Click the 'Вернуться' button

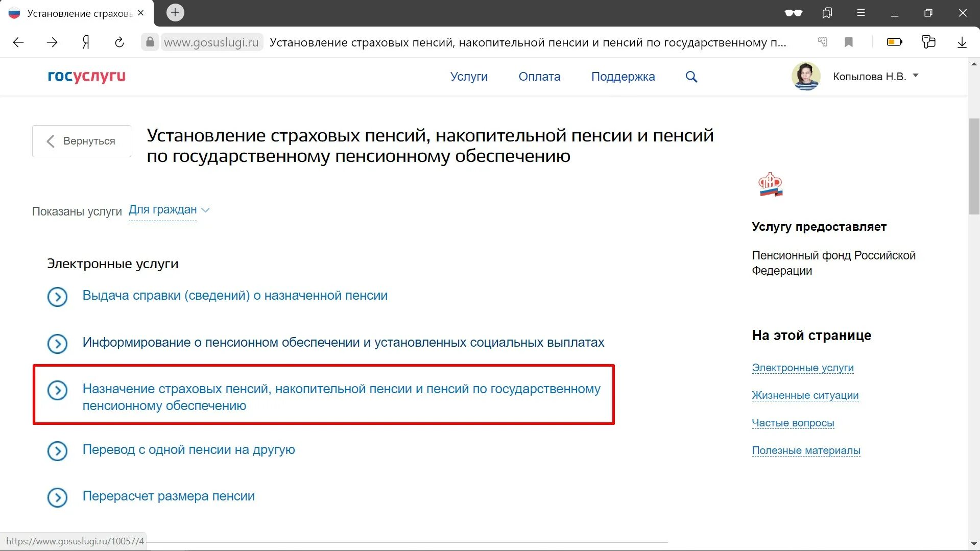[82, 141]
